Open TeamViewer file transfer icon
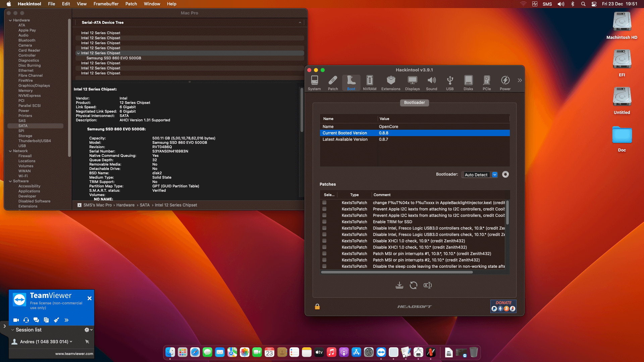This screenshot has width=644, height=362. click(x=46, y=320)
